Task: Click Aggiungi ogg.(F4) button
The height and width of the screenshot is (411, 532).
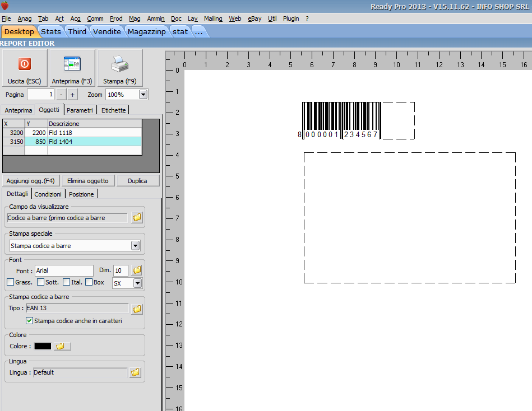Action: click(30, 181)
